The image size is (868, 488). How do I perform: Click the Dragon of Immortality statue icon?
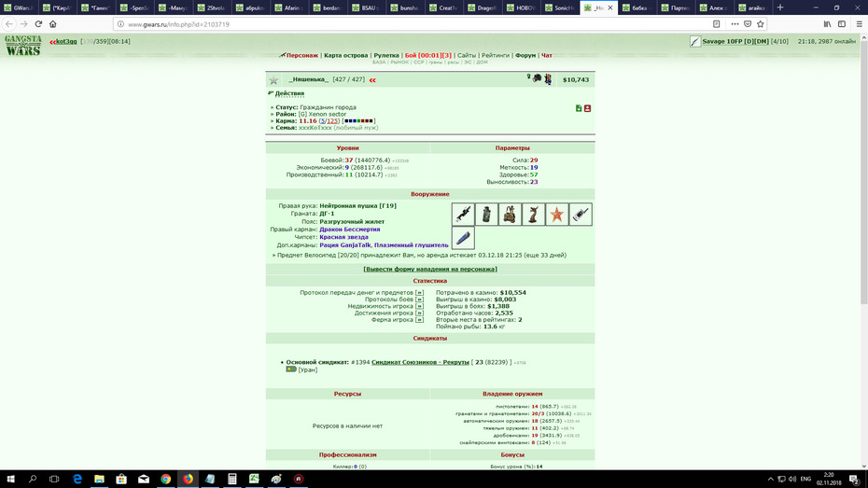click(533, 214)
